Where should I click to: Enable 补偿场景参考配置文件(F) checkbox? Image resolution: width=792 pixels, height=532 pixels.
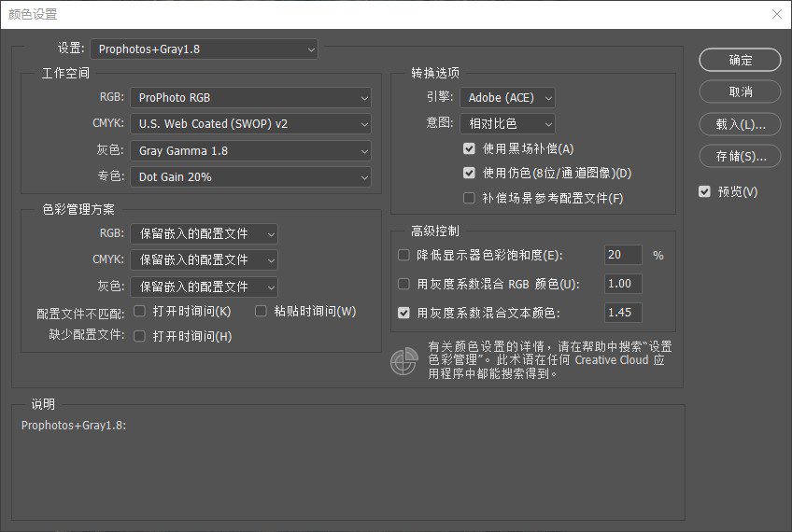[469, 198]
